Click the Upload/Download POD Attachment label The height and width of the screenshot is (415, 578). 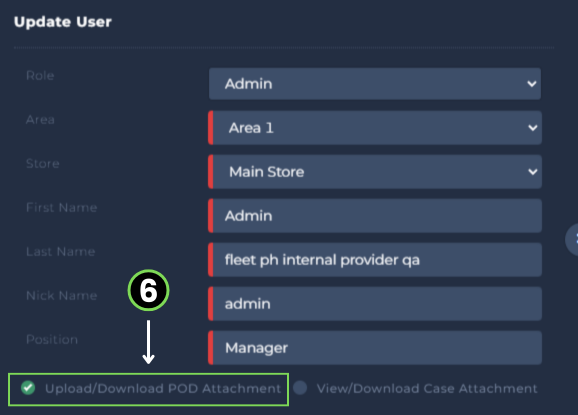(163, 388)
